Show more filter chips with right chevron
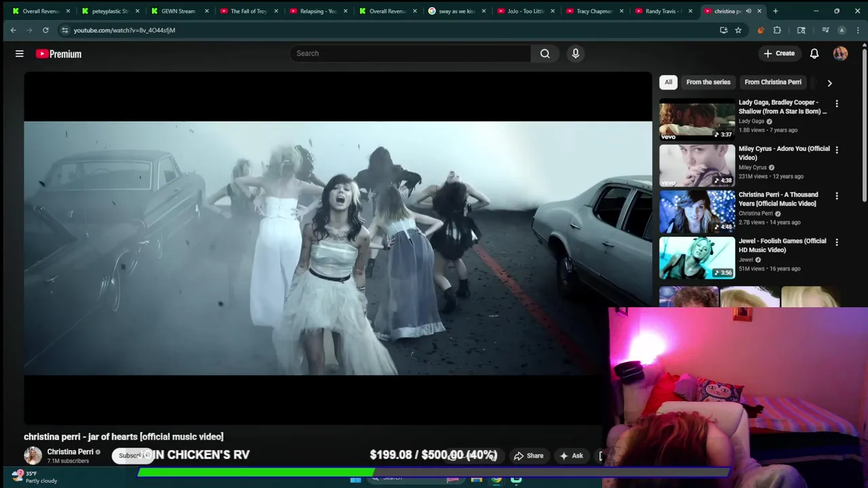 click(829, 83)
